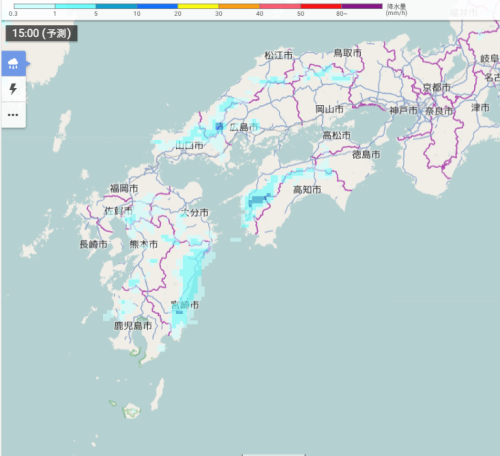Screen dimensions: 500x456
Task: Click the purple 80~ legend color
Action: click(362, 6)
